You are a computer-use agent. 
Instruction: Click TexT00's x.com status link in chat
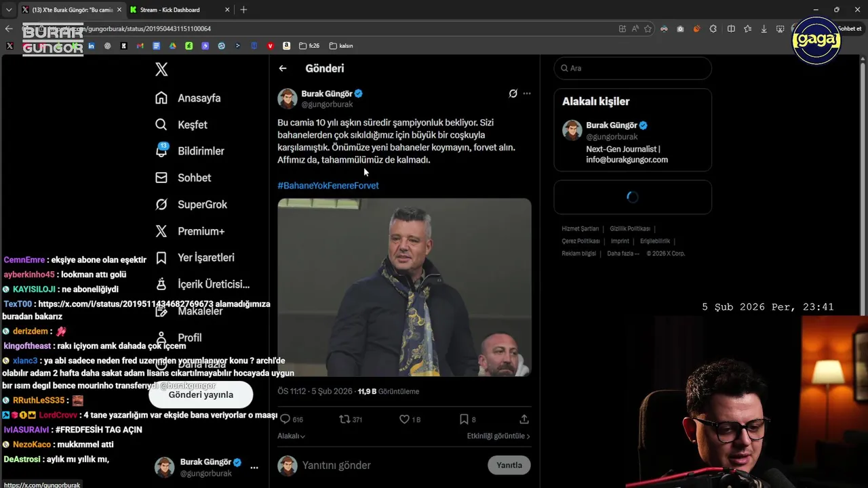point(127,304)
